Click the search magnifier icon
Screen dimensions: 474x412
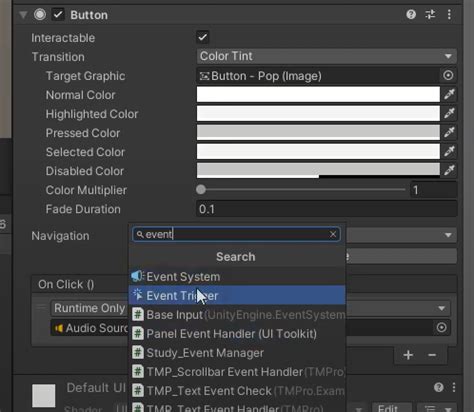click(x=140, y=234)
